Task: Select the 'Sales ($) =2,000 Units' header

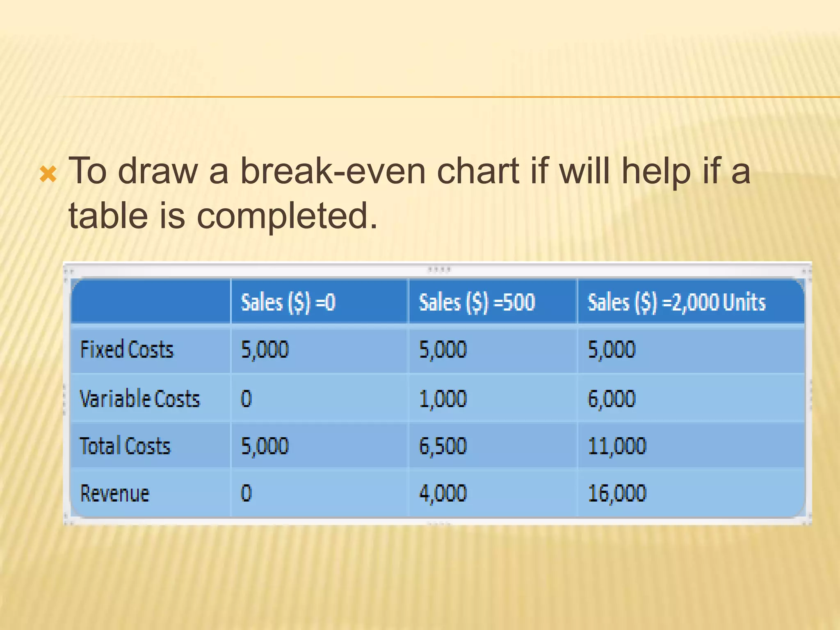Action: click(x=677, y=302)
